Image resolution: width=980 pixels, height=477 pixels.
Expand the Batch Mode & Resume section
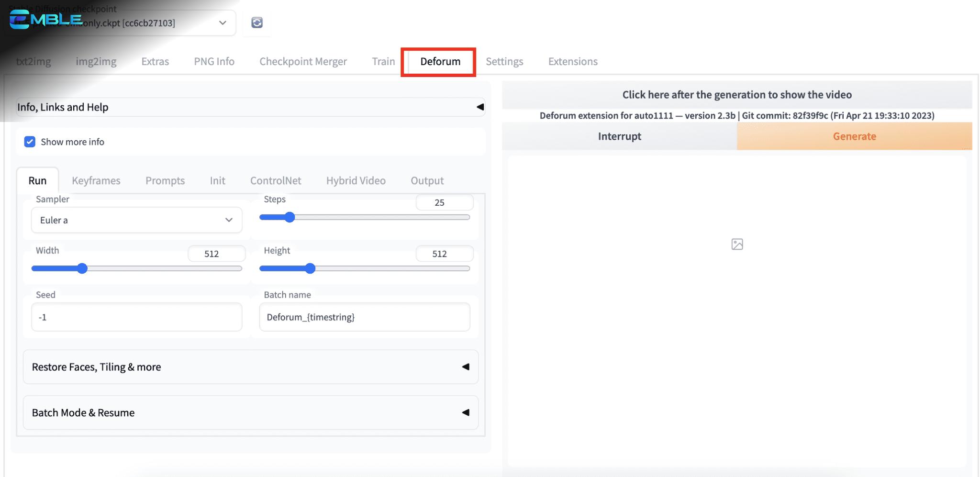pyautogui.click(x=251, y=412)
